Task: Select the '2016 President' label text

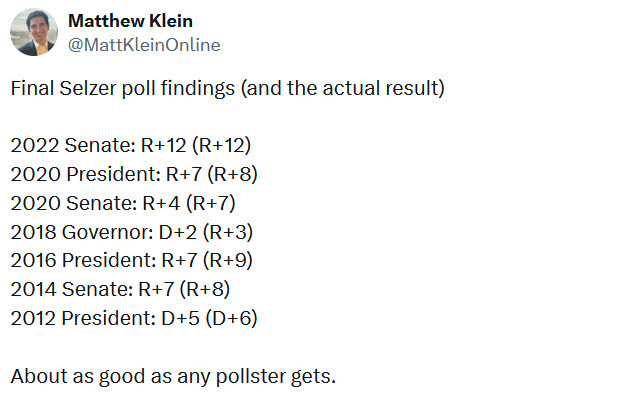Action: click(x=84, y=260)
